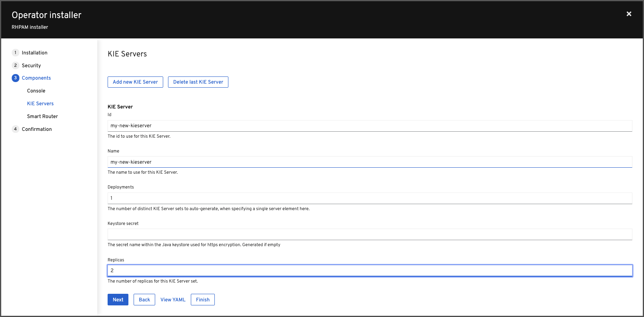Jump to Confirmation step

coord(37,129)
